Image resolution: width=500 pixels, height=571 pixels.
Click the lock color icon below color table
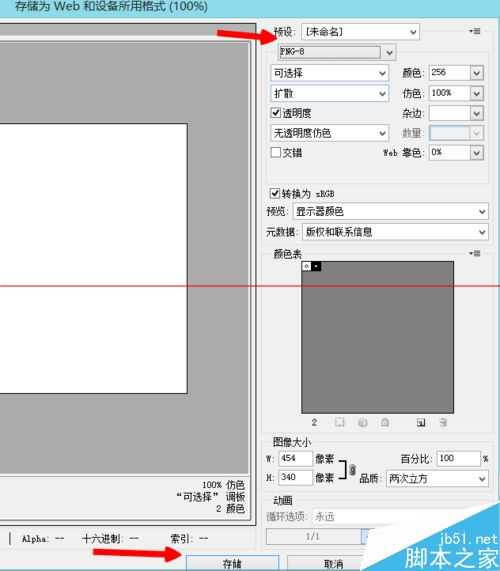pos(385,422)
